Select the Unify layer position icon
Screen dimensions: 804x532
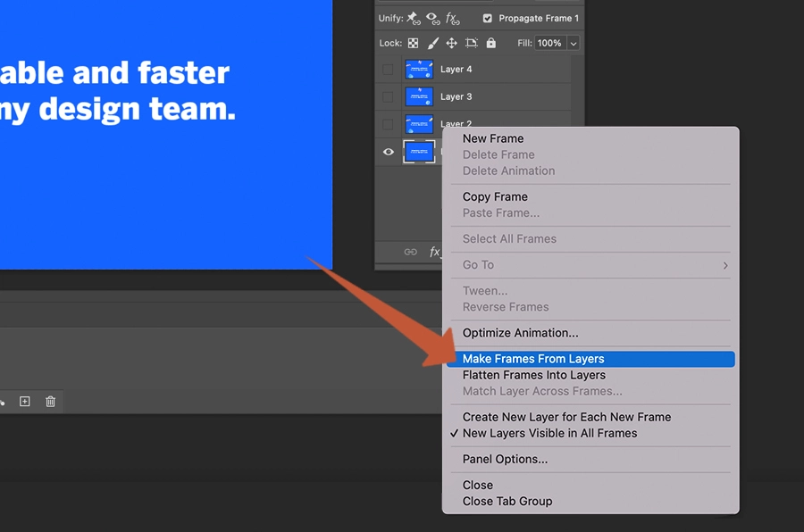tap(411, 18)
